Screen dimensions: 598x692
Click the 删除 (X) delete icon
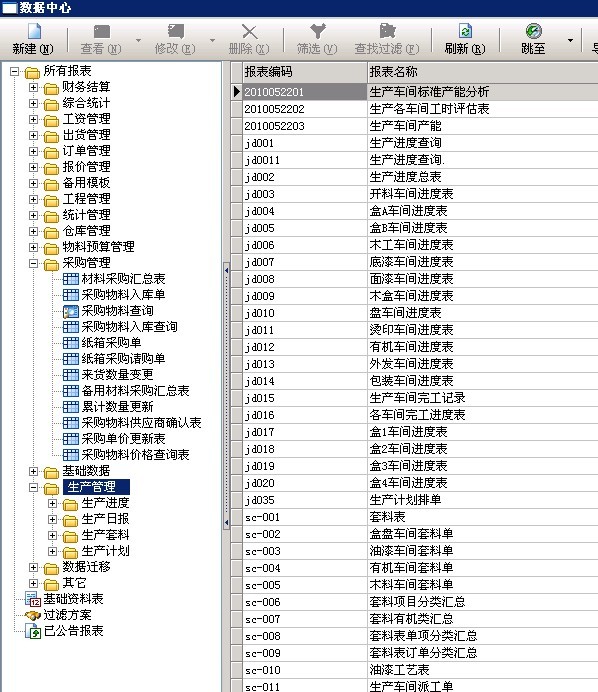(249, 32)
